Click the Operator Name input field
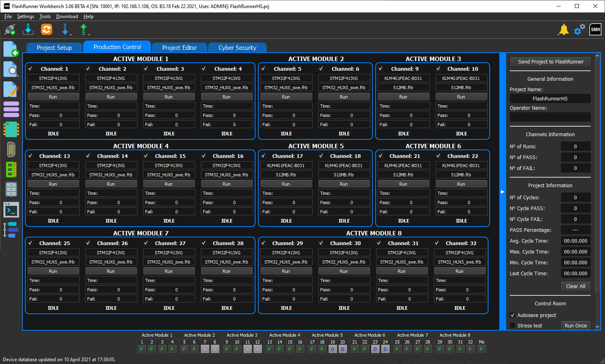 pyautogui.click(x=550, y=117)
